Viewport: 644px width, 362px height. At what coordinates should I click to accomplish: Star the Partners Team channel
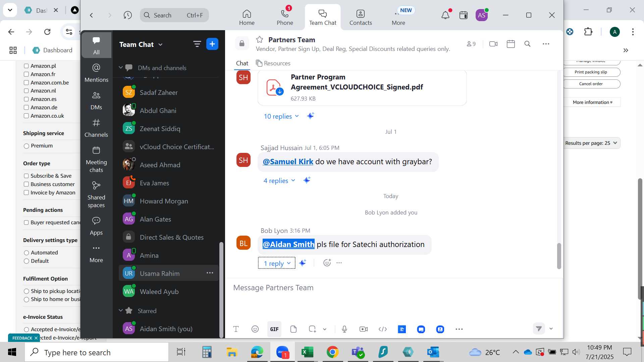tap(259, 40)
